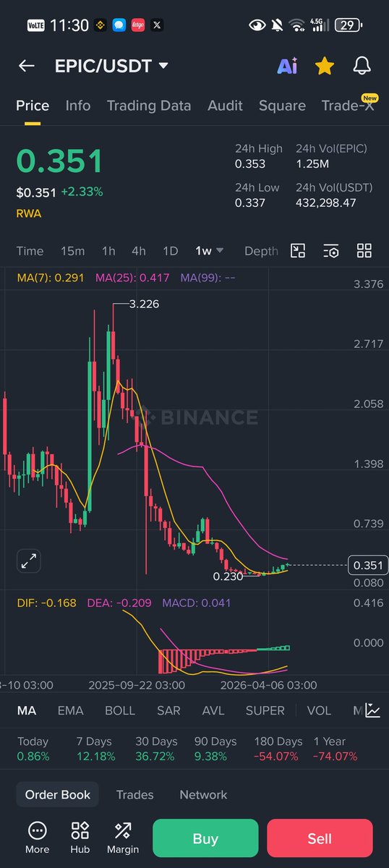The width and height of the screenshot is (389, 868).
Task: Open the More menu icon
Action: tap(38, 838)
